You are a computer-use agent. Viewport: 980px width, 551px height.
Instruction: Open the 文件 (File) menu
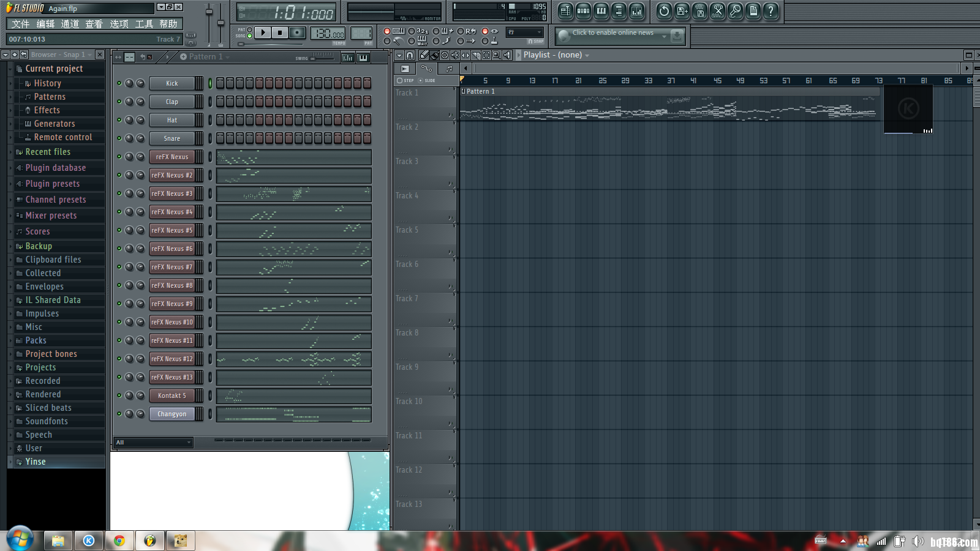click(x=21, y=24)
